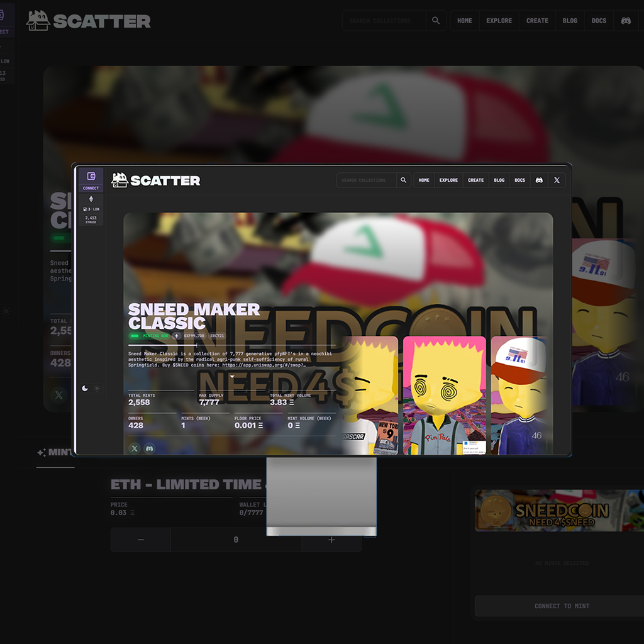644x644 pixels.
Task: Click the Ethereum network icon in sidebar
Action: pos(91,199)
